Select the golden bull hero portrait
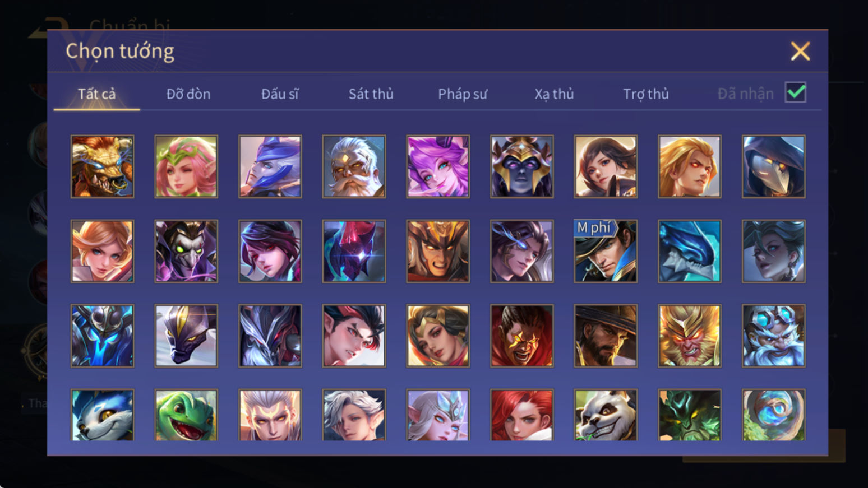Screen dimensions: 868x488 102,166
